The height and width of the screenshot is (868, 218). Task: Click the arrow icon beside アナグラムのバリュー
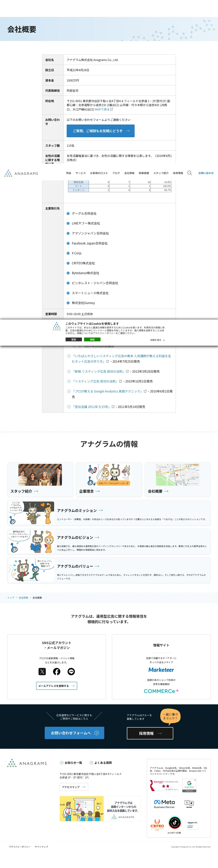97,566
